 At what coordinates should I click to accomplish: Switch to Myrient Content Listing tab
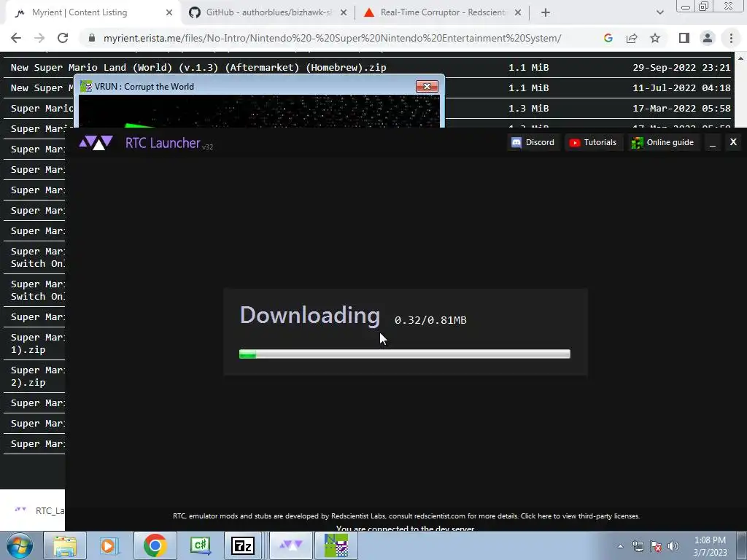tap(80, 12)
